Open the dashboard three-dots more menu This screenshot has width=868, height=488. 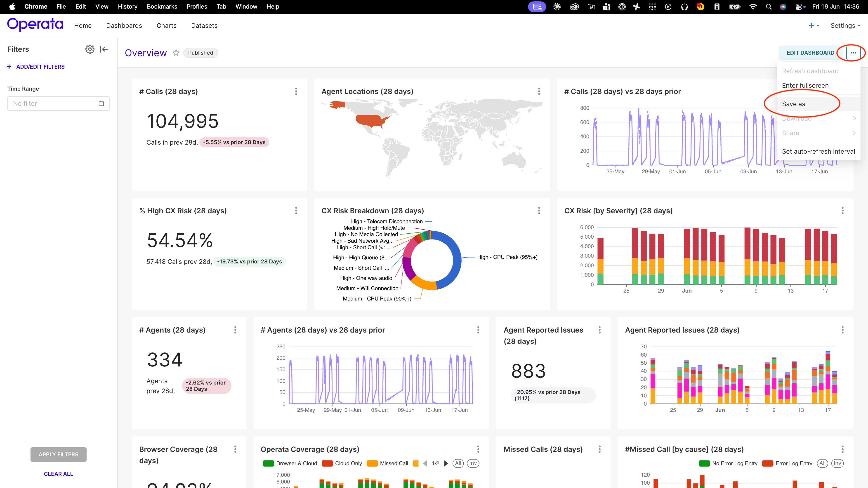click(x=853, y=53)
